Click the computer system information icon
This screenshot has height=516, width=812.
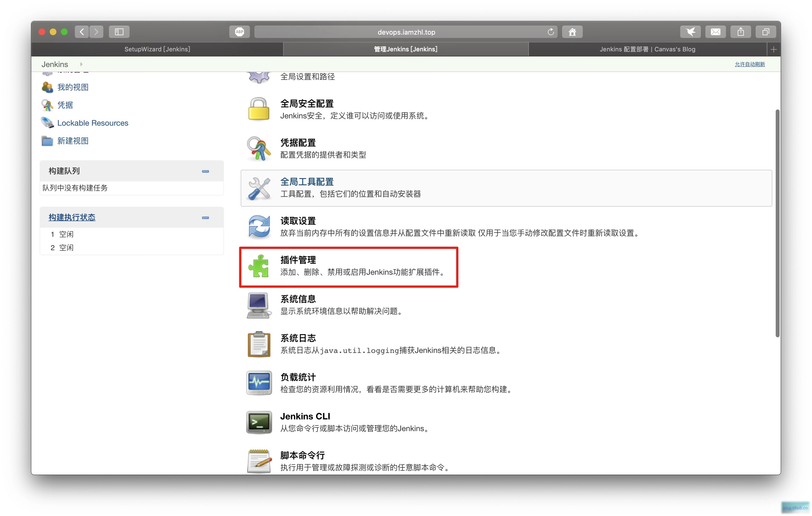(x=259, y=305)
